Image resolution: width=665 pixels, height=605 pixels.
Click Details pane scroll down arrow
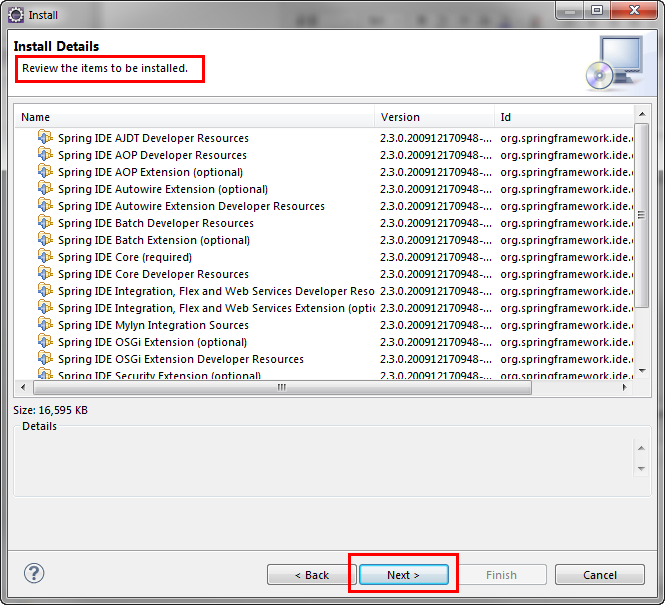[641, 468]
